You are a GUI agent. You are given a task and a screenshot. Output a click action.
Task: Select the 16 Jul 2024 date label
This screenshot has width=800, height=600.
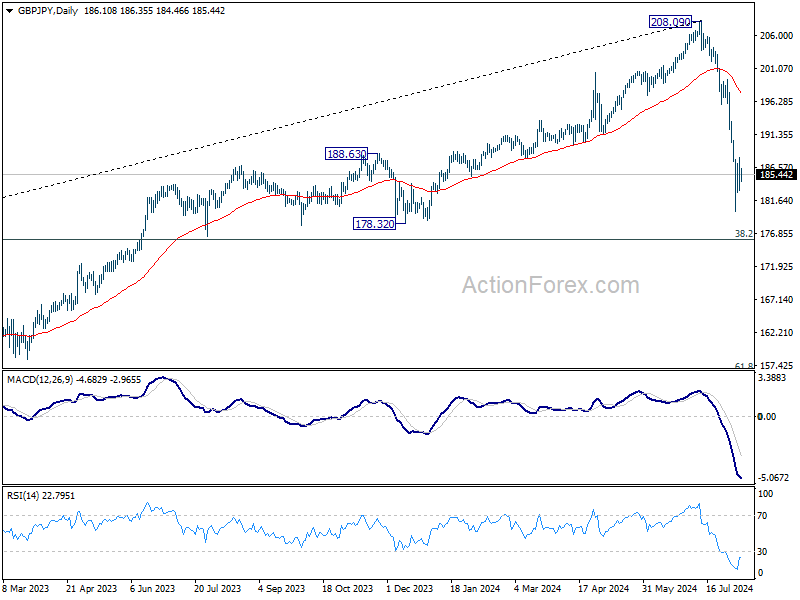(x=730, y=589)
